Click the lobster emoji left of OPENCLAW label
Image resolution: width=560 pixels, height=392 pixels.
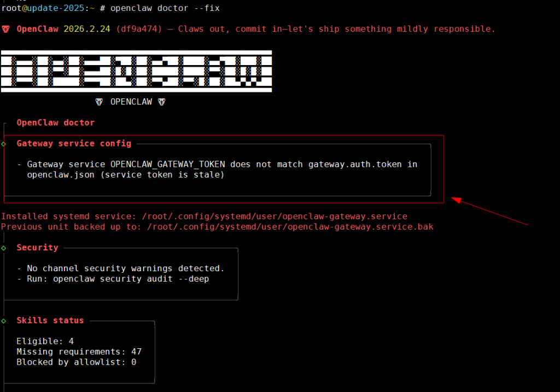[x=99, y=102]
